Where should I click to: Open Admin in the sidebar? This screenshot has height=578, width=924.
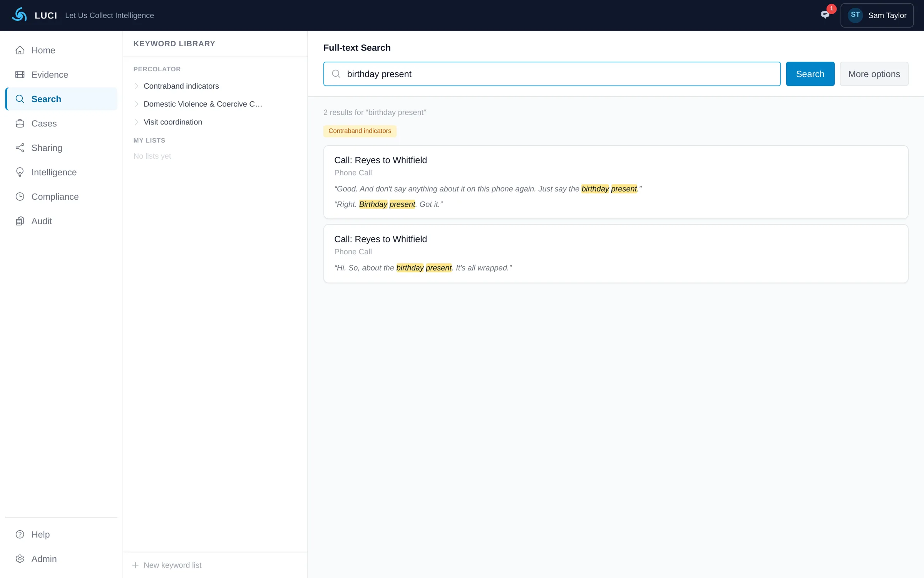[61, 559]
